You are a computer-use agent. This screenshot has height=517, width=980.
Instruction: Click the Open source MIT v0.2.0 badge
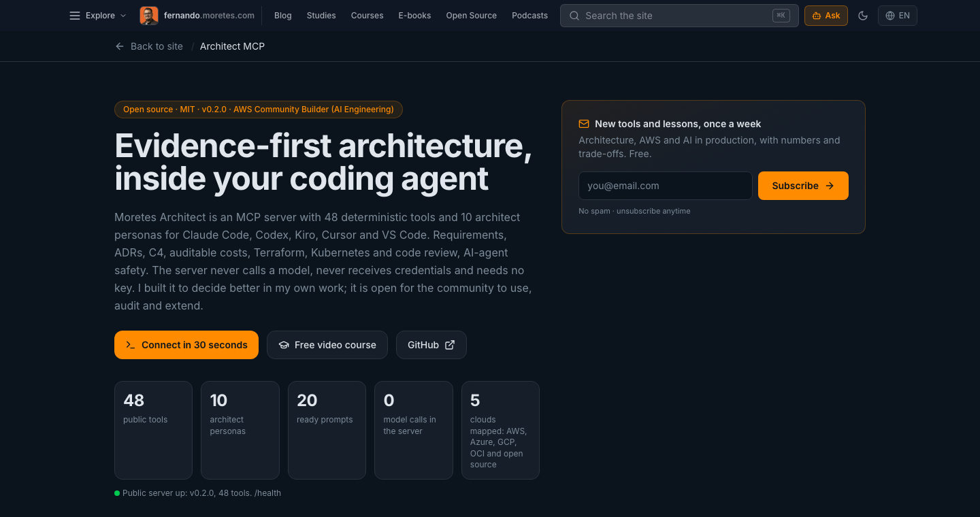click(259, 110)
